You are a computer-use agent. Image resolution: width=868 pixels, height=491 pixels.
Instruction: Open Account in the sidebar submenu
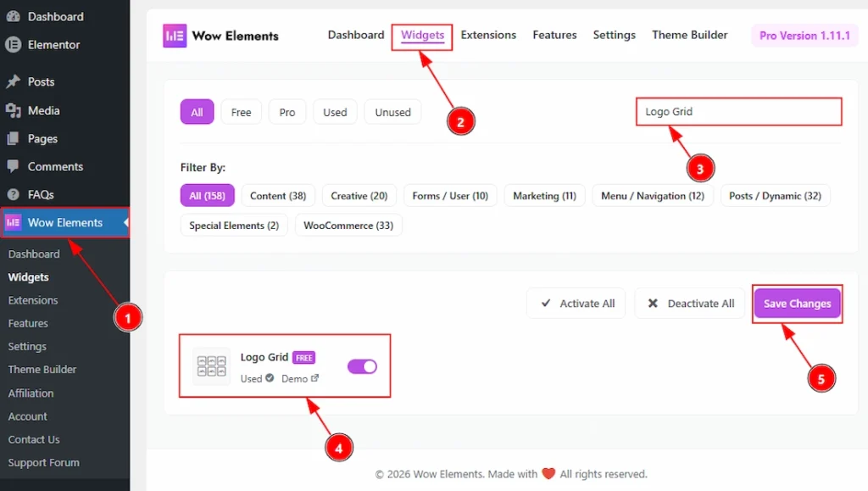tap(27, 416)
